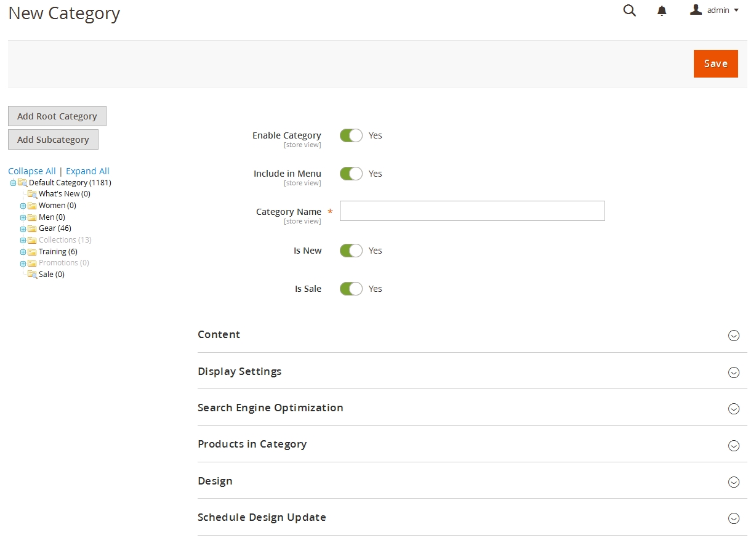Click the Gear category folder icon
Image resolution: width=756 pixels, height=543 pixels.
coord(32,228)
